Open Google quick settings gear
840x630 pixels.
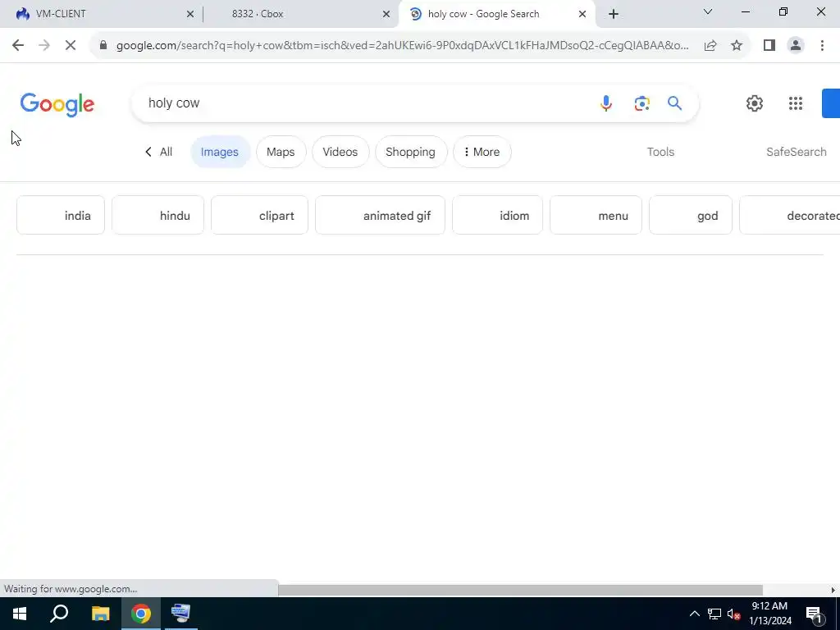[x=755, y=103]
